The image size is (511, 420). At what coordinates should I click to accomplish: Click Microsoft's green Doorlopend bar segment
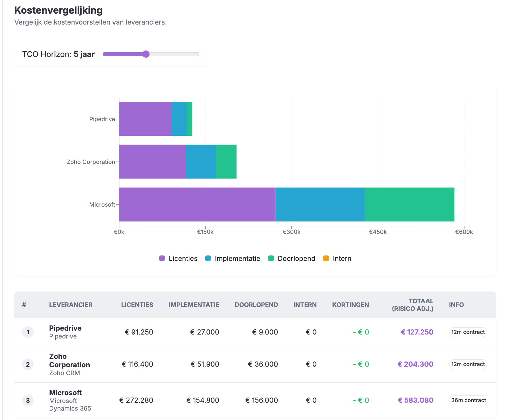coord(409,205)
